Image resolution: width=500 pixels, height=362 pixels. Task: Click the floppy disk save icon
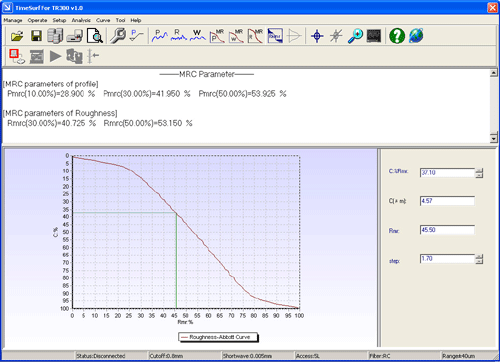[x=36, y=36]
